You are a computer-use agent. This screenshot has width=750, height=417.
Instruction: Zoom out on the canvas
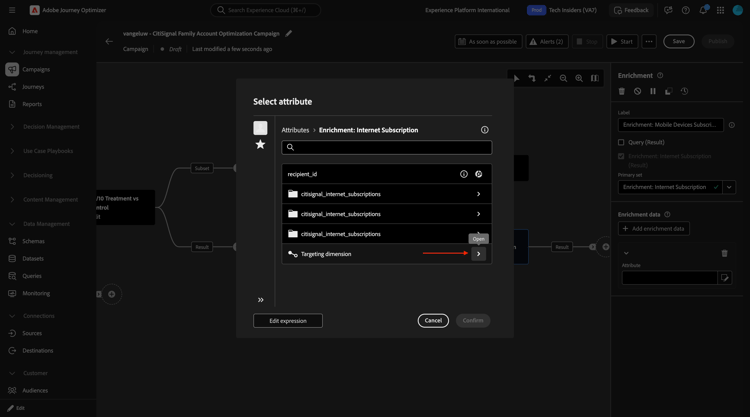coord(563,78)
